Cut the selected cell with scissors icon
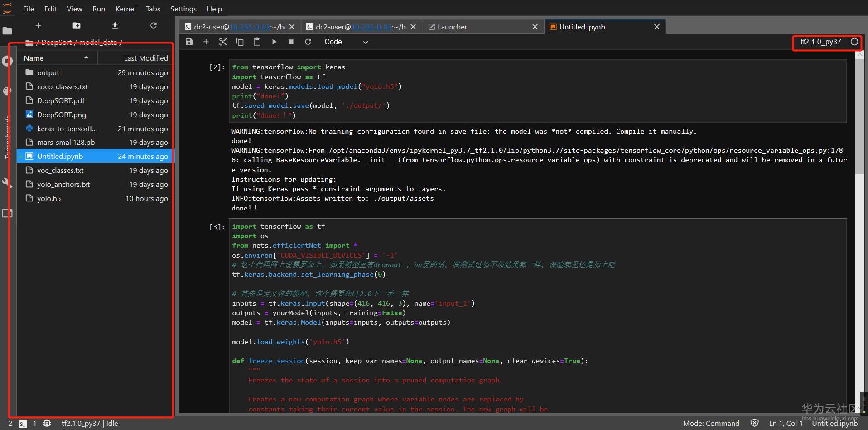868x430 pixels. coord(223,42)
